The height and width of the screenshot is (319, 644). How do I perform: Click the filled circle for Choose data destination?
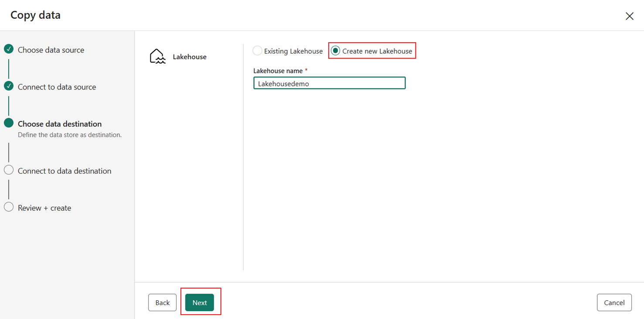pyautogui.click(x=9, y=123)
